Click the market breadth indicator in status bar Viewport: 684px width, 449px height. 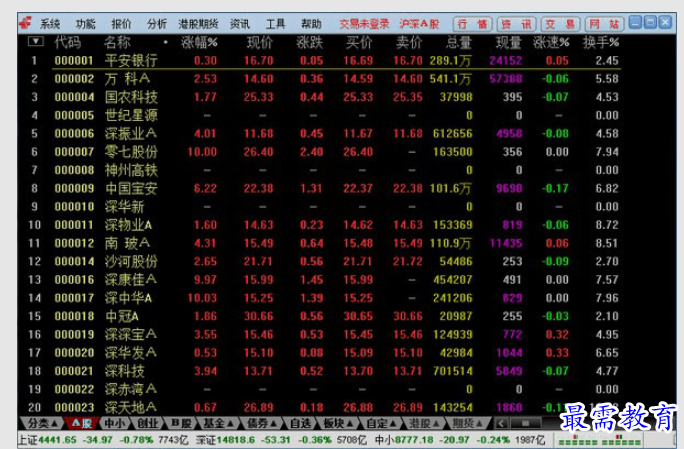(x=598, y=439)
